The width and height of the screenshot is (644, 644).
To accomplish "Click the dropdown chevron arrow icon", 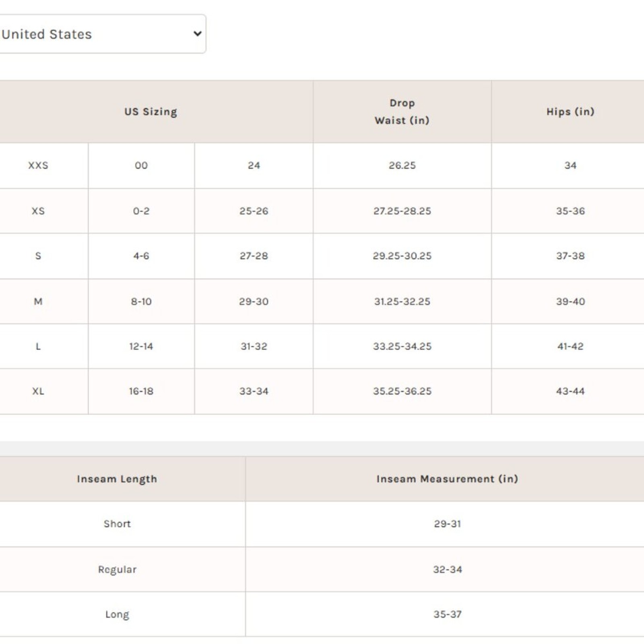I will [x=197, y=34].
